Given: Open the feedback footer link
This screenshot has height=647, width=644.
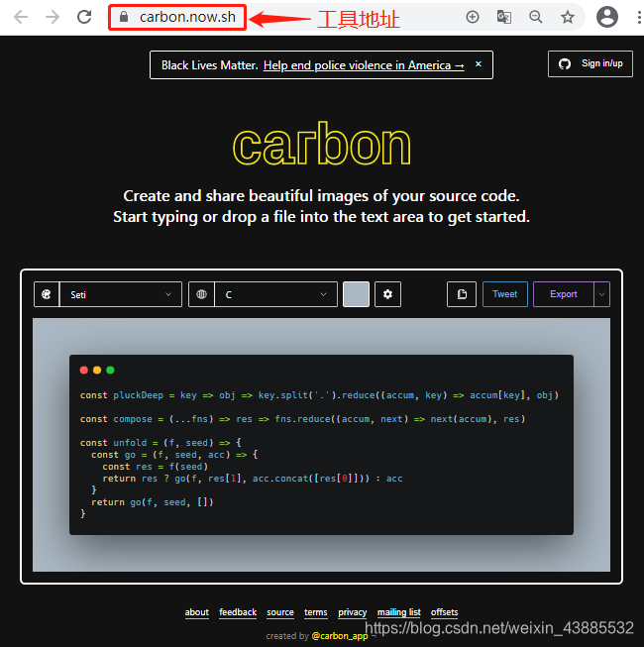Looking at the screenshot, I should [238, 612].
